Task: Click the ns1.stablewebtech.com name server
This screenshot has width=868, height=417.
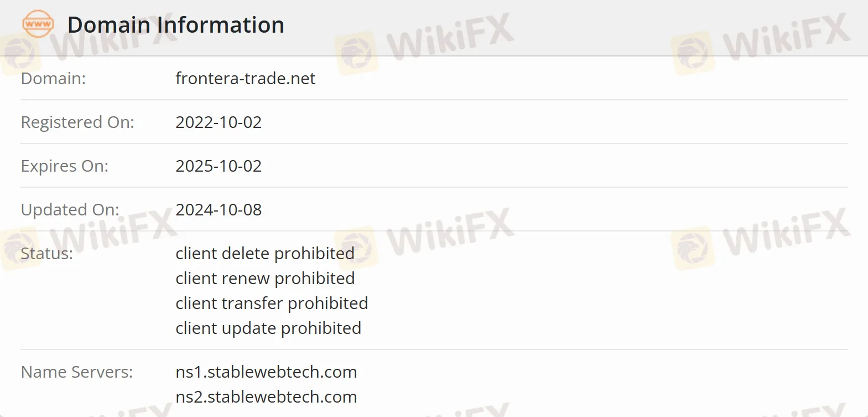Action: tap(266, 372)
